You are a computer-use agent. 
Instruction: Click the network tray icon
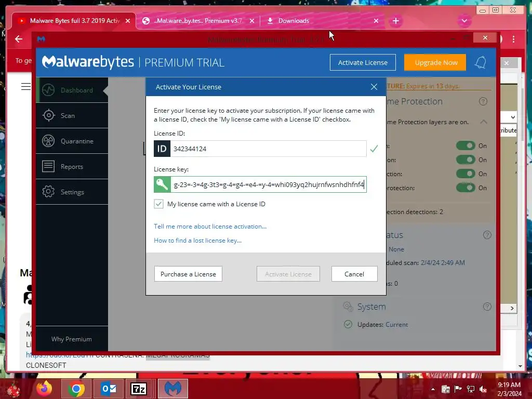[471, 389]
